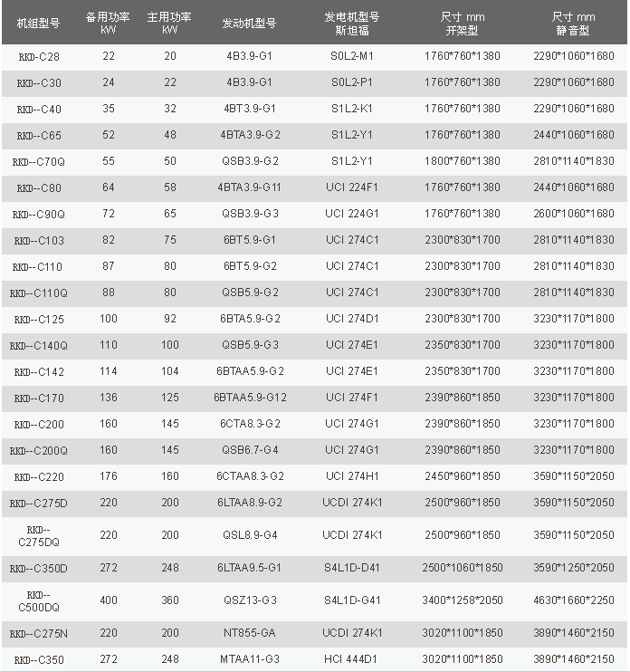Click engine model NT855-GA
Image resolution: width=630 pixels, height=672 pixels.
250,634
